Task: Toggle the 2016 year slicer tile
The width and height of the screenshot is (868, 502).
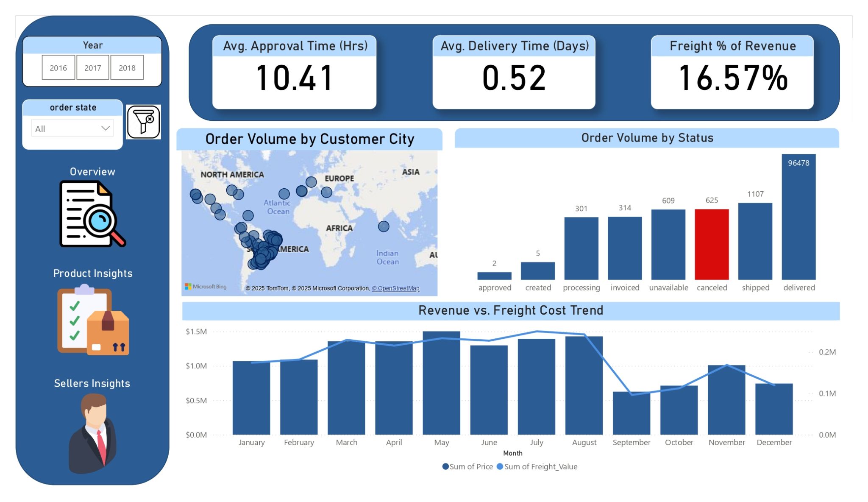Action: 58,67
